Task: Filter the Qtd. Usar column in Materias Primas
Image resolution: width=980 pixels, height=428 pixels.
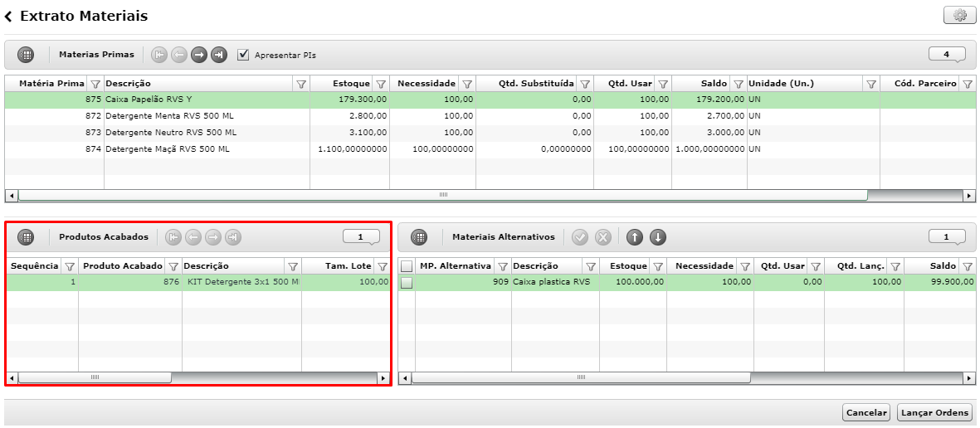Action: point(663,84)
